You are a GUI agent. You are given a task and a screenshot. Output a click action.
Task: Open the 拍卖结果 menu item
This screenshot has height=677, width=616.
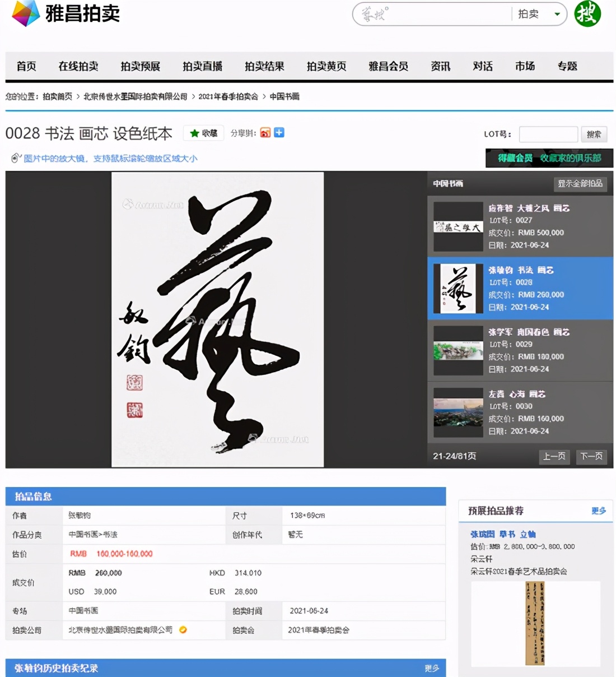click(x=264, y=66)
